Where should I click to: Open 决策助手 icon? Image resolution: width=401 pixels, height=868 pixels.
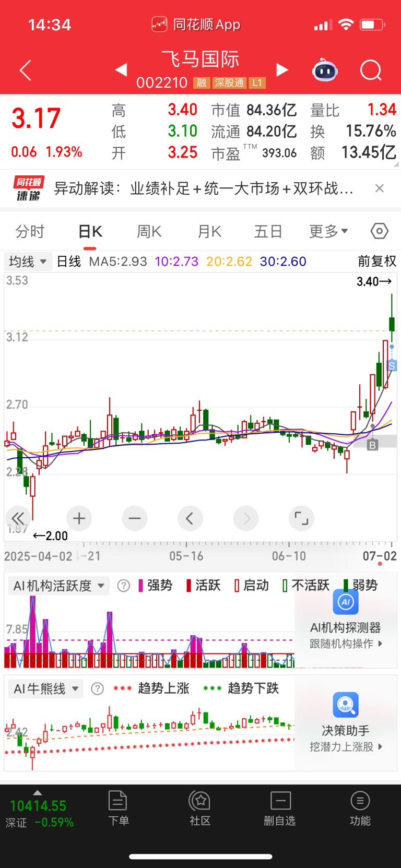[x=346, y=705]
